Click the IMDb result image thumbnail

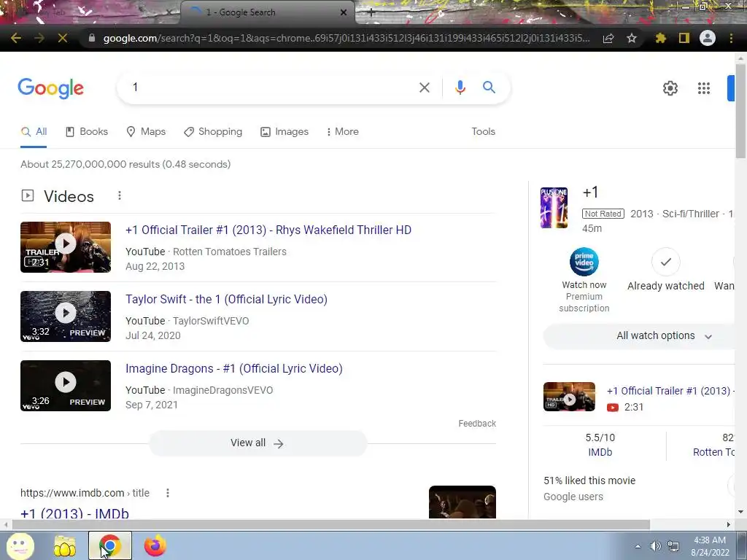pyautogui.click(x=462, y=502)
